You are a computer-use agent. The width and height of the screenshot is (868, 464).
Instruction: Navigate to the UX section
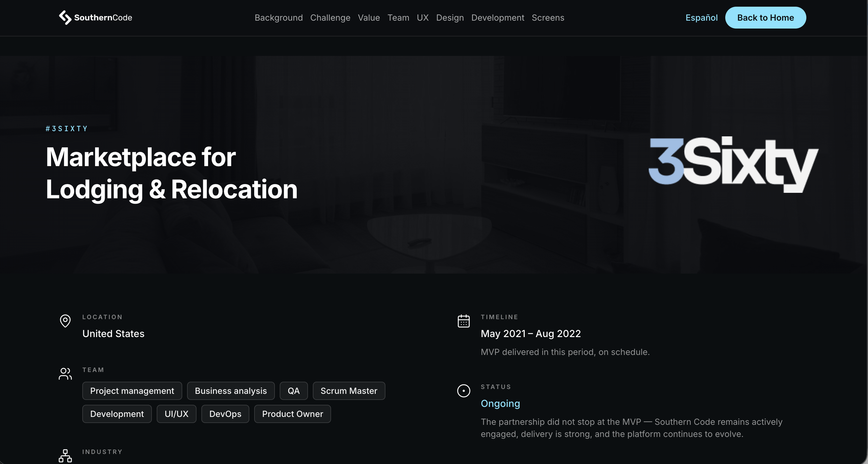click(422, 18)
